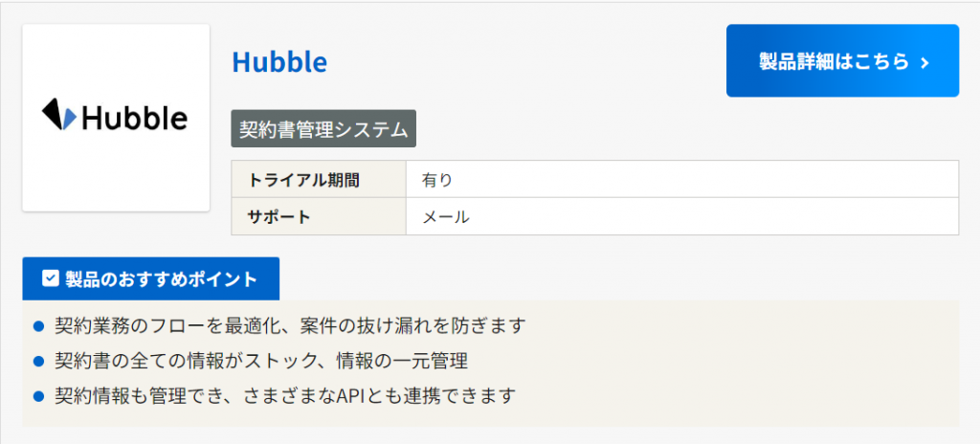
Task: Select the 契約書管理システム category tag
Action: point(323,128)
